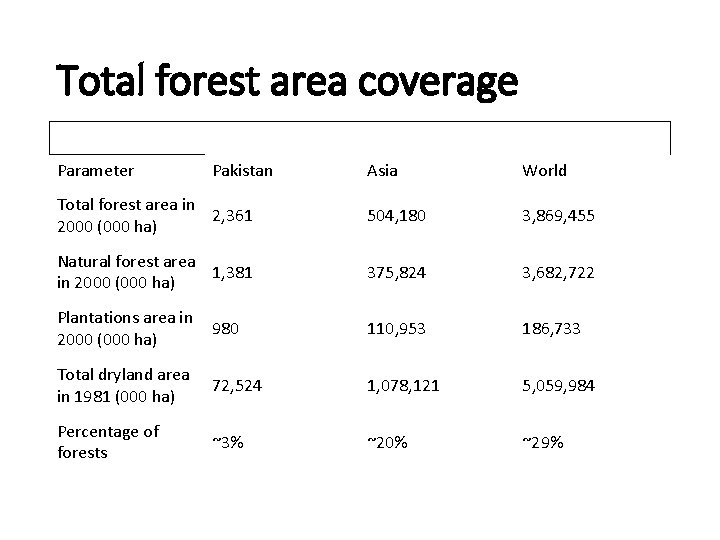Click the 'Parameter' column header
Screen dimensions: 720x540
(96, 171)
